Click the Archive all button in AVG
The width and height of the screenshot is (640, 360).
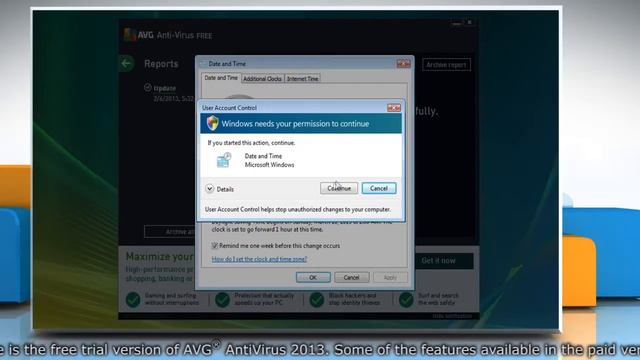point(170,231)
